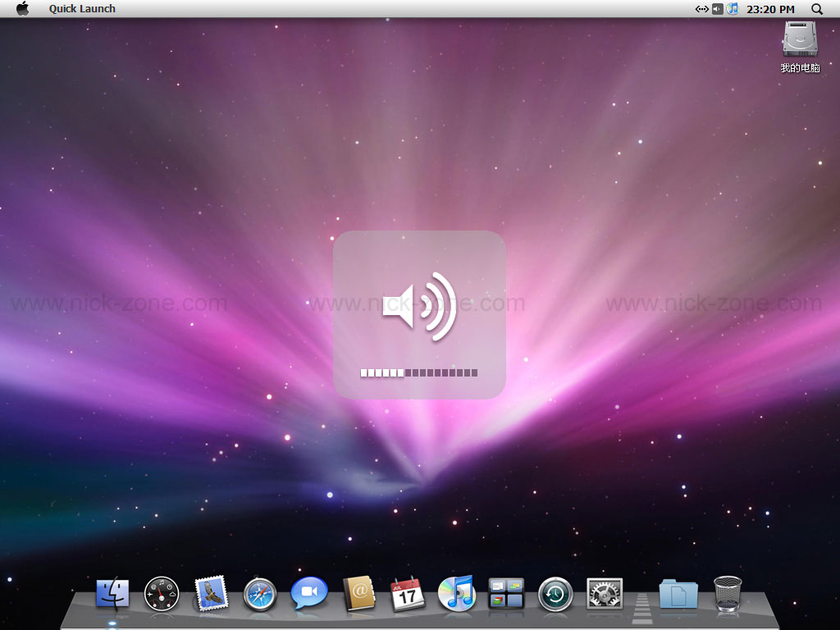
Task: Open Spotlight search magnifier
Action: tap(817, 8)
